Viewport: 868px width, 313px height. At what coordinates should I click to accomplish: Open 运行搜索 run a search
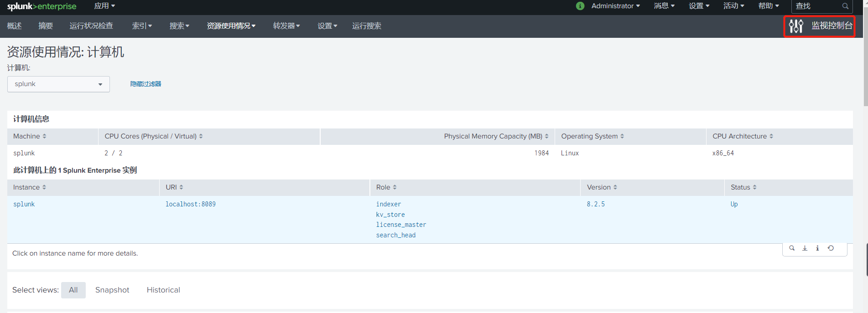(x=367, y=26)
